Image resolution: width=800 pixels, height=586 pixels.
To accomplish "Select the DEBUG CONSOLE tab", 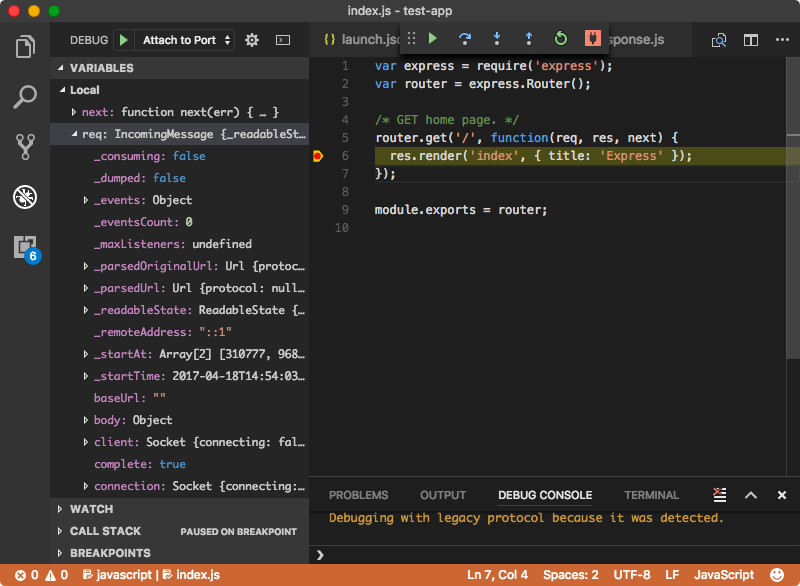I will (545, 495).
